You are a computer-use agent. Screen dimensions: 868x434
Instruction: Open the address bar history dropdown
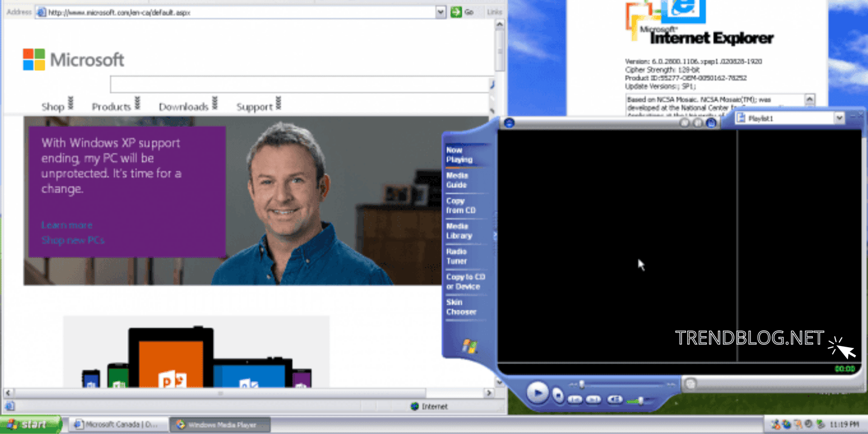(x=441, y=12)
